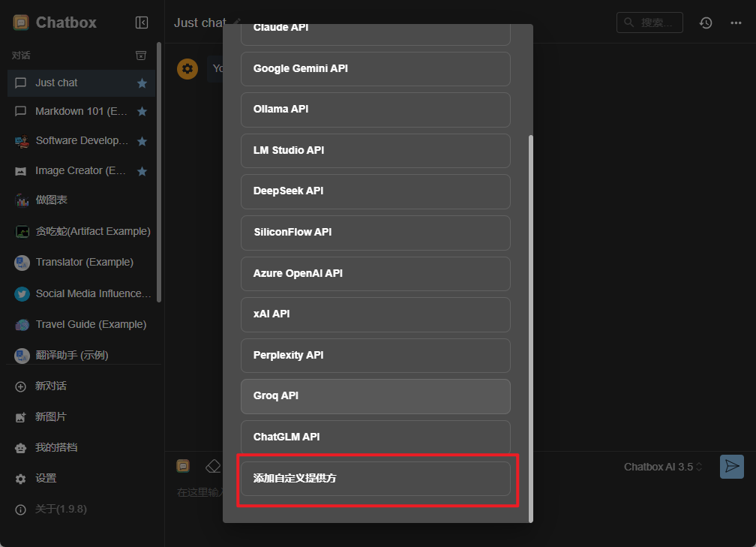Open the 做图表 conversation
The width and height of the screenshot is (756, 547).
pyautogui.click(x=52, y=200)
